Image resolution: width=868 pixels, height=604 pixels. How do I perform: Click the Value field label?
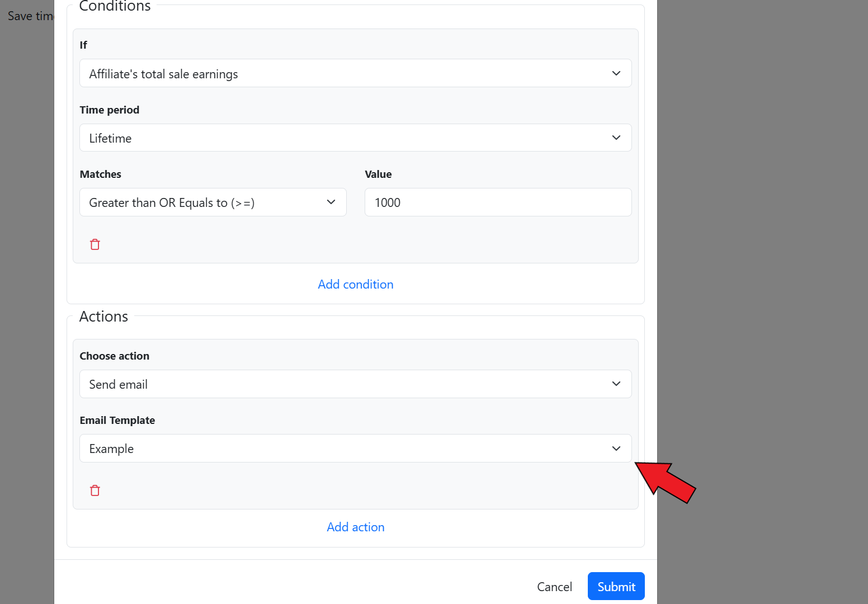pyautogui.click(x=378, y=174)
